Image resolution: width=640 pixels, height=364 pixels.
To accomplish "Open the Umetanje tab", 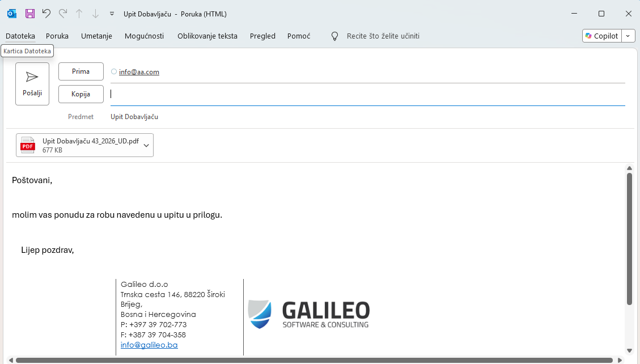I will [x=97, y=36].
